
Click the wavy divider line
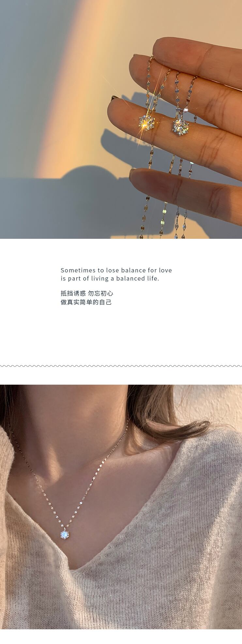121,366
